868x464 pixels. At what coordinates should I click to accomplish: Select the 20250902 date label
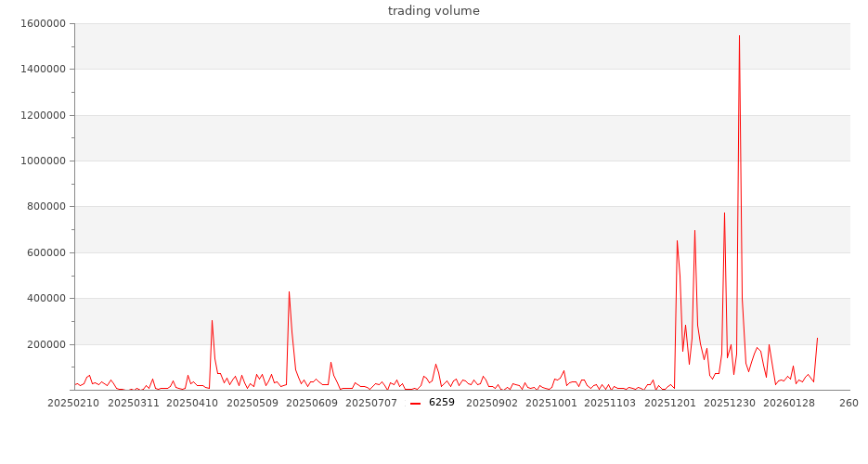pyautogui.click(x=492, y=403)
